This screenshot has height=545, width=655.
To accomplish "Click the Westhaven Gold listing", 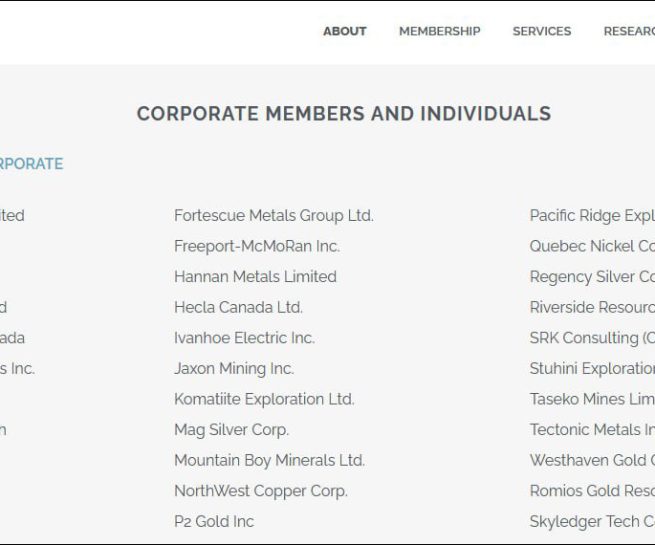I will [x=592, y=460].
